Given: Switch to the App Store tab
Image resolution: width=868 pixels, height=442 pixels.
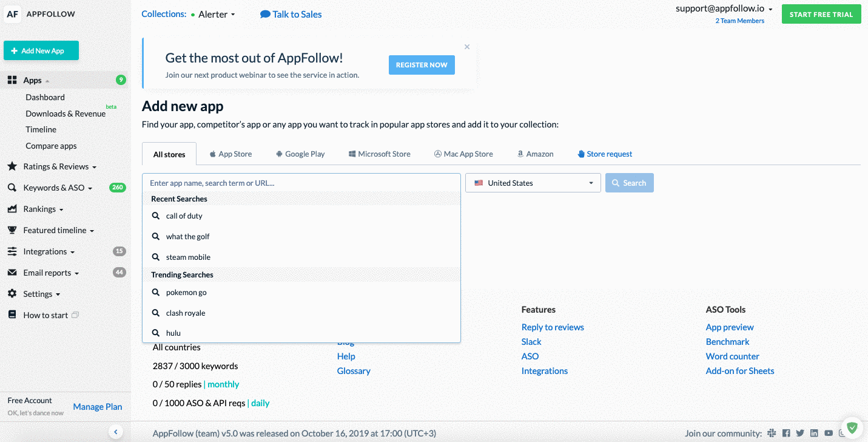Looking at the screenshot, I should tap(230, 154).
